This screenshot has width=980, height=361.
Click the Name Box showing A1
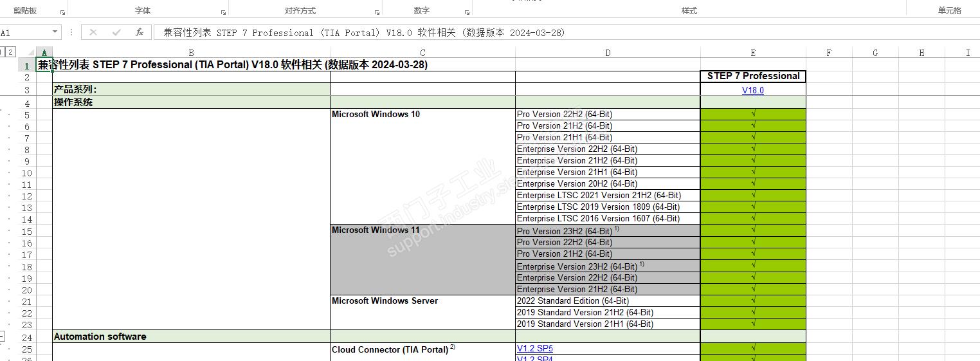pyautogui.click(x=25, y=32)
